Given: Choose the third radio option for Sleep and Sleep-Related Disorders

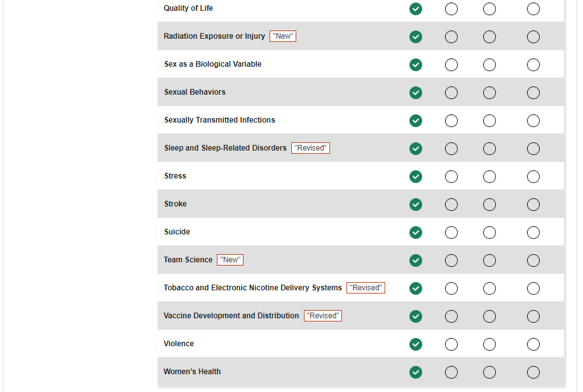Looking at the screenshot, I should tap(490, 149).
